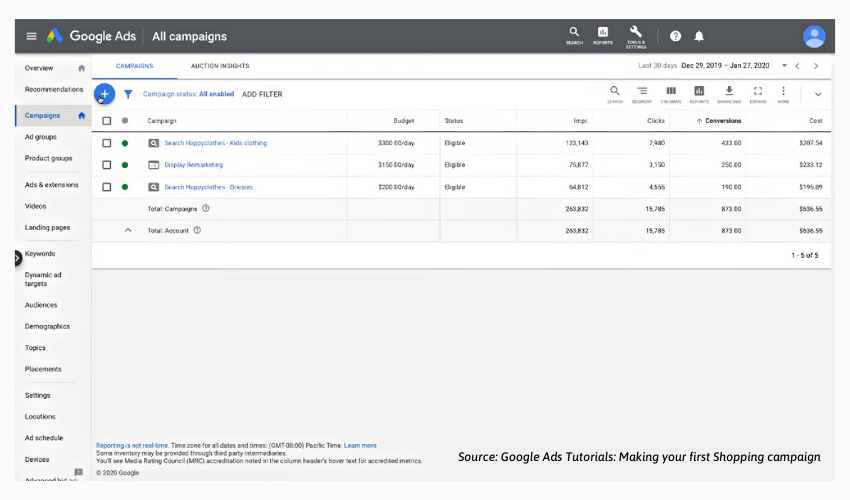The width and height of the screenshot is (850, 500).
Task: Click the blue plus new campaign button
Action: pyautogui.click(x=104, y=94)
